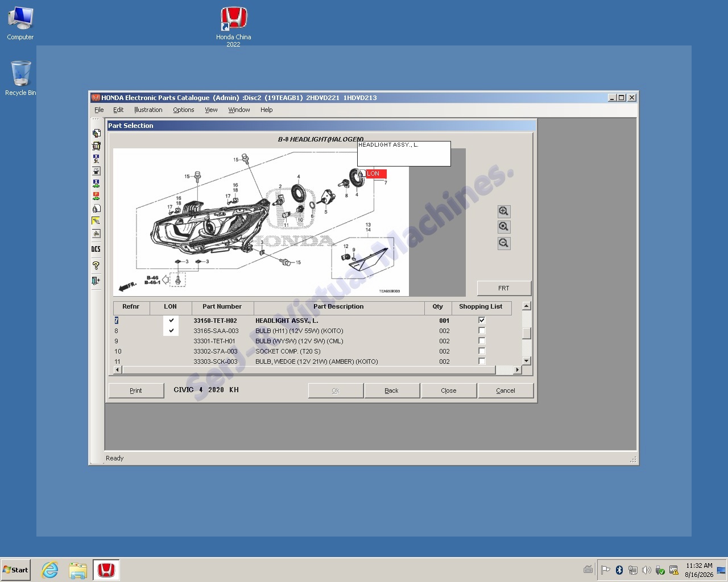Open the Honda China 2022 desktop shortcut
Image resolution: width=728 pixels, height=582 pixels.
(x=233, y=27)
